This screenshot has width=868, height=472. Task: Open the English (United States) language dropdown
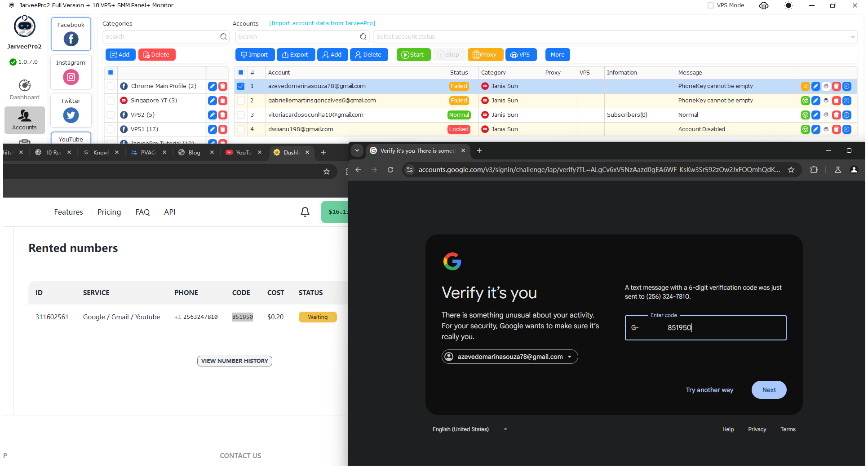click(x=470, y=430)
